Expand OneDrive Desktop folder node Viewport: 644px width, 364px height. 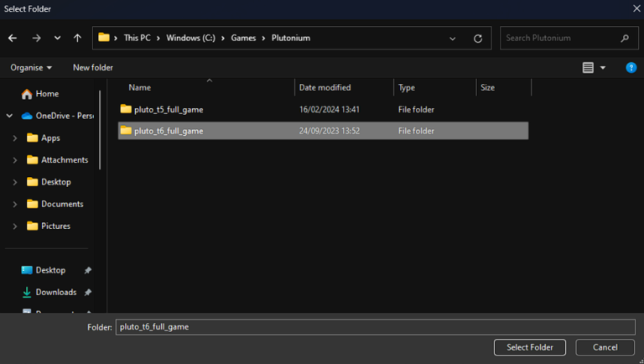point(15,182)
